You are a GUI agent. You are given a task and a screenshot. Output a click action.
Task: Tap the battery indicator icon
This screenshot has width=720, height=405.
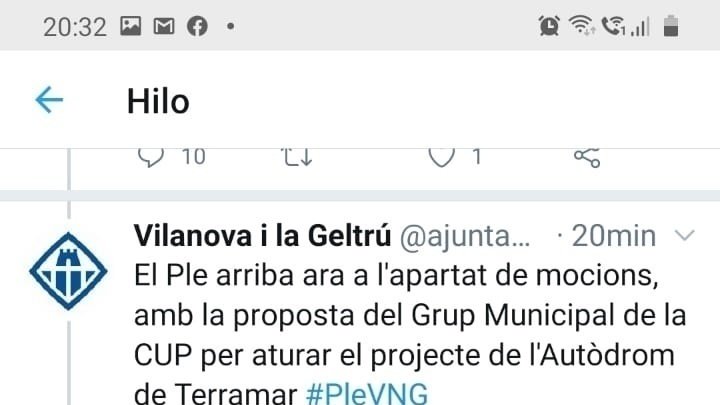pos(671,26)
